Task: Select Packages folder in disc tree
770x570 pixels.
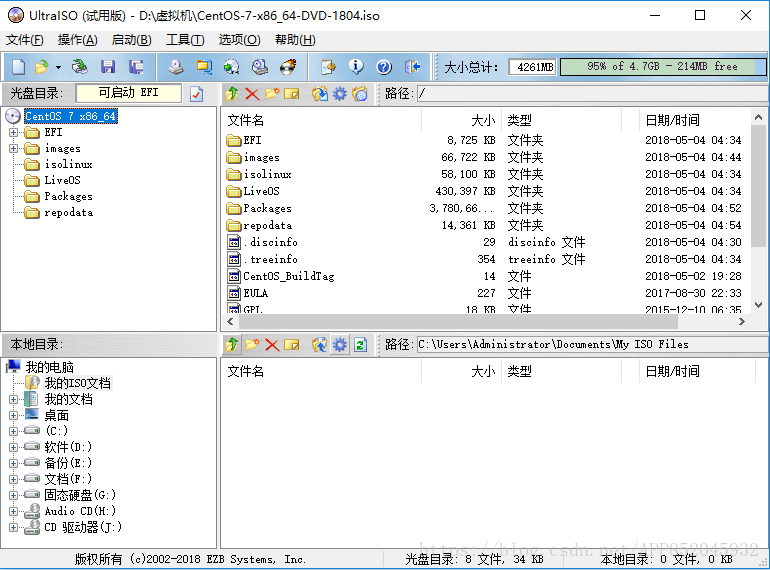Action: (68, 196)
